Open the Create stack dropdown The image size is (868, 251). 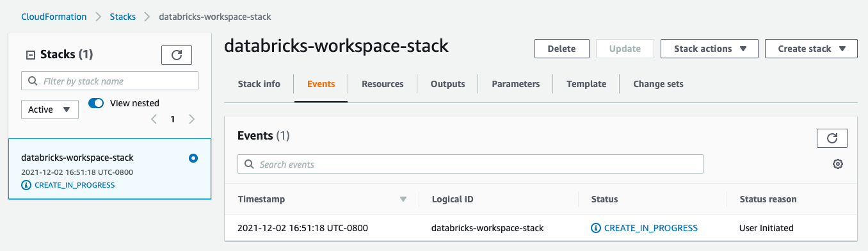811,49
